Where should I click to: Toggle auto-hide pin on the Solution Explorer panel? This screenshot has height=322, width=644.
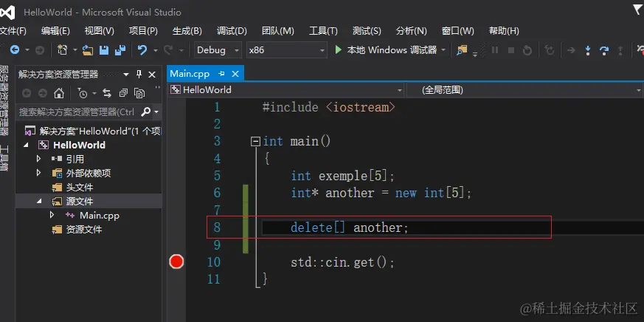139,75
